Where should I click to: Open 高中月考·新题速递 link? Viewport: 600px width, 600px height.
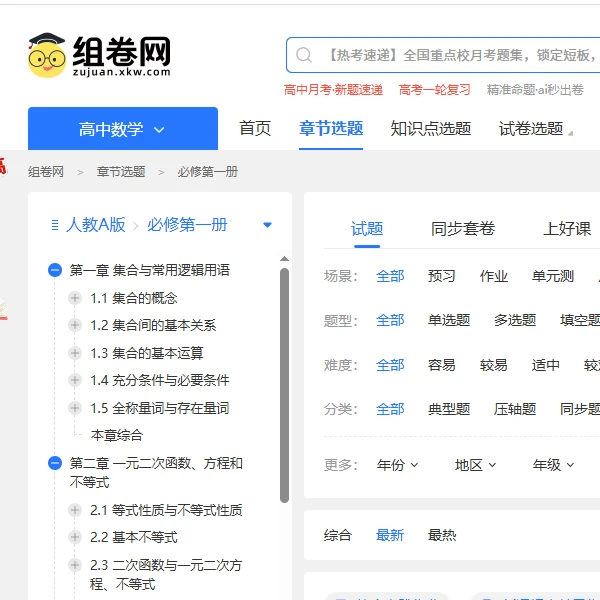(333, 90)
